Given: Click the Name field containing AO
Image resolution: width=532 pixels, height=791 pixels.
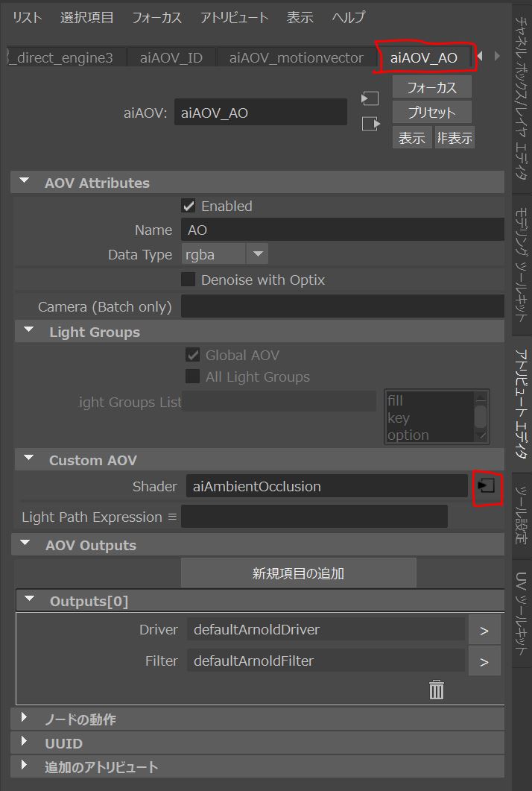Looking at the screenshot, I should tap(343, 230).
